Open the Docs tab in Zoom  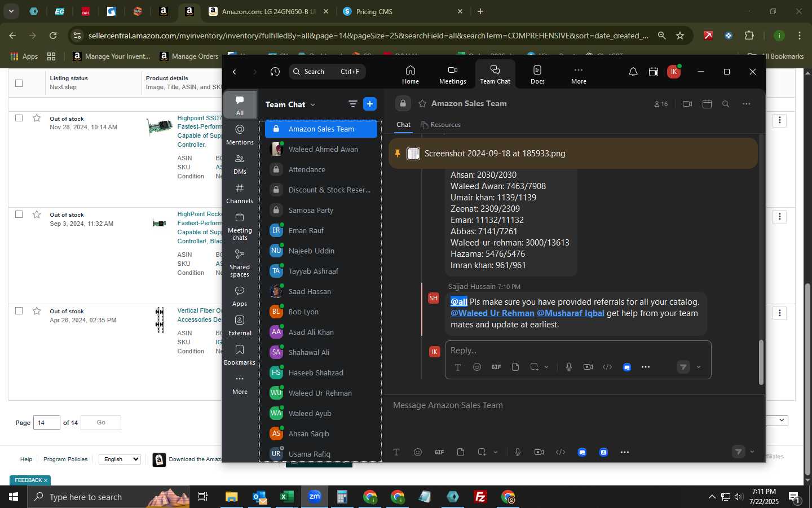click(537, 75)
